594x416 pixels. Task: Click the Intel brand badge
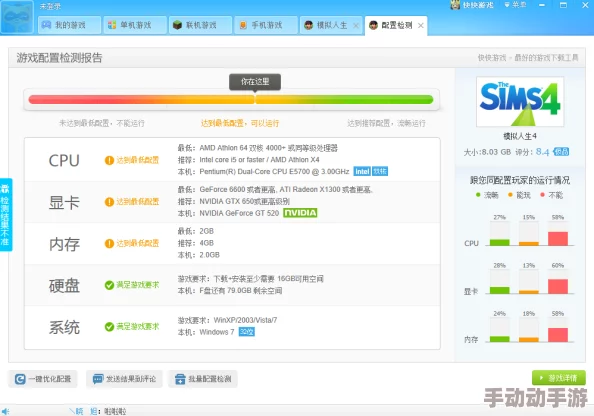tap(362, 172)
